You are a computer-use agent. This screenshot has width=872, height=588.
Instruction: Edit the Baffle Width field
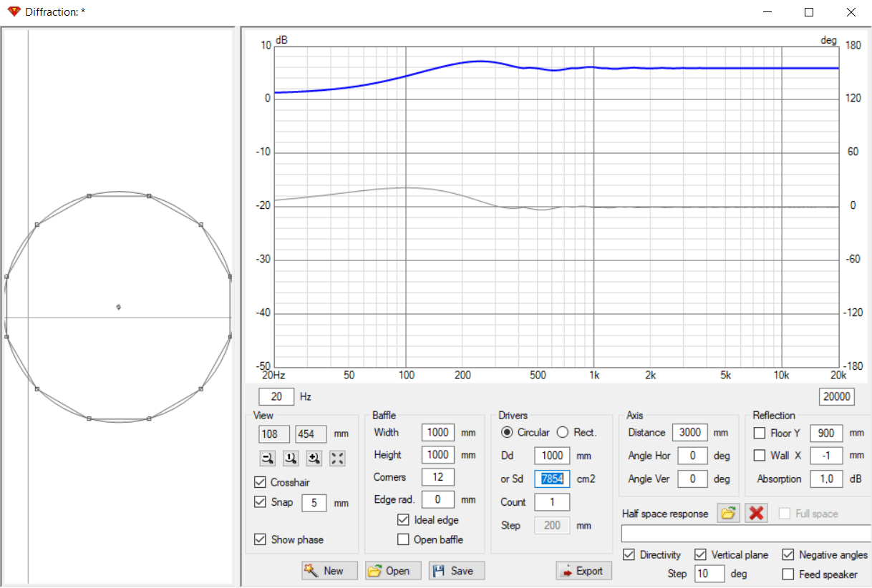point(438,432)
